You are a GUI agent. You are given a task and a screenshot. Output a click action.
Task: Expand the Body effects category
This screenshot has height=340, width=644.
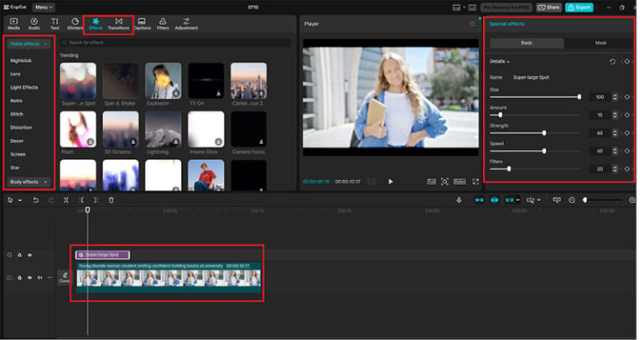(29, 182)
